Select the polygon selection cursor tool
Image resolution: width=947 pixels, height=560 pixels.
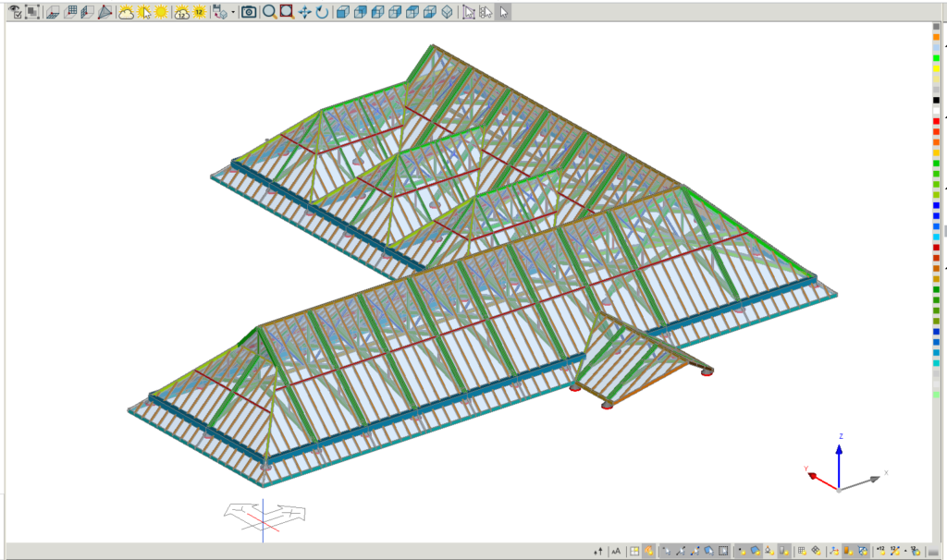click(469, 12)
